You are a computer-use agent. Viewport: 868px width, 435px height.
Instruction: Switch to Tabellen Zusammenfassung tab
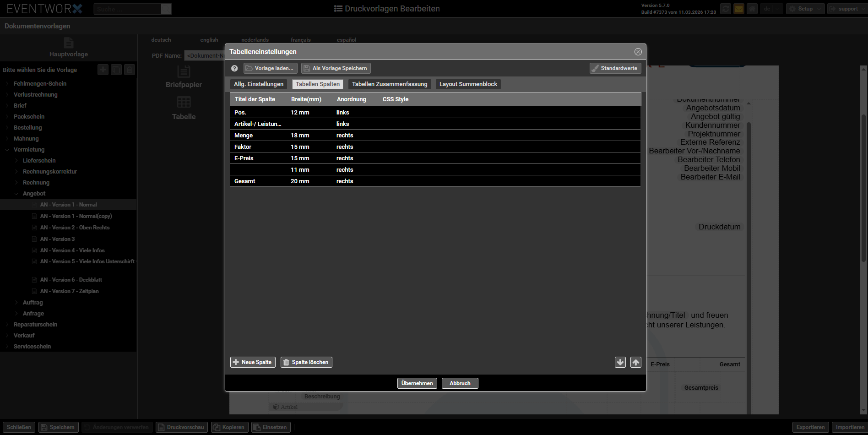coord(390,84)
